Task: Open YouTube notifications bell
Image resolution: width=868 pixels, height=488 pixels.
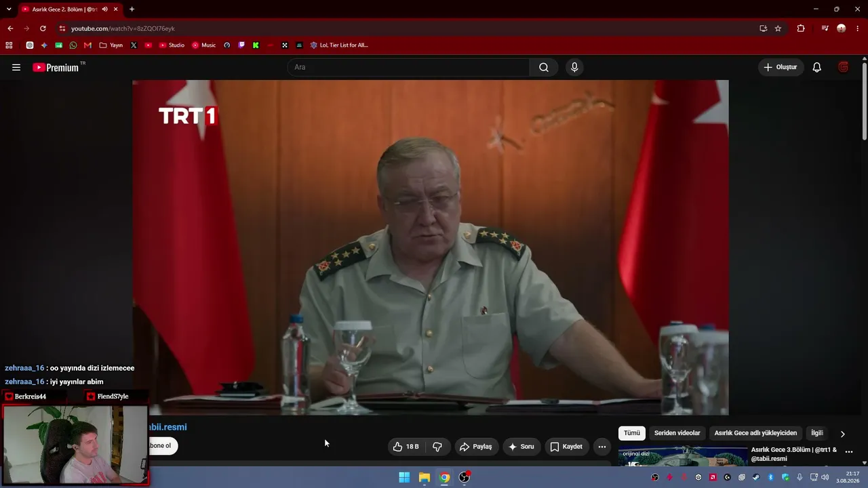Action: [x=817, y=67]
